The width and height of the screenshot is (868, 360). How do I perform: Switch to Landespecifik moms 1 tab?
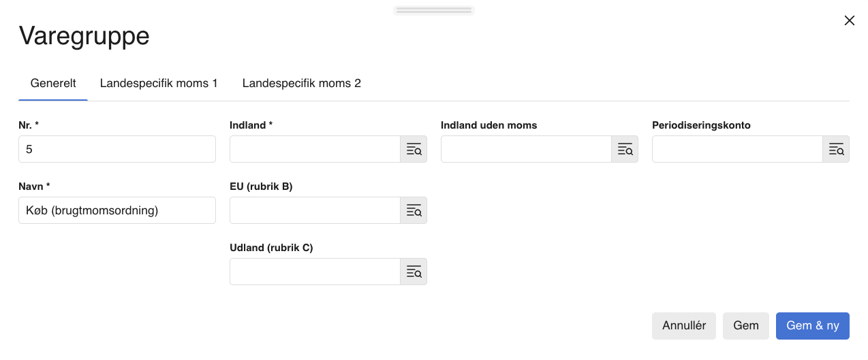159,84
